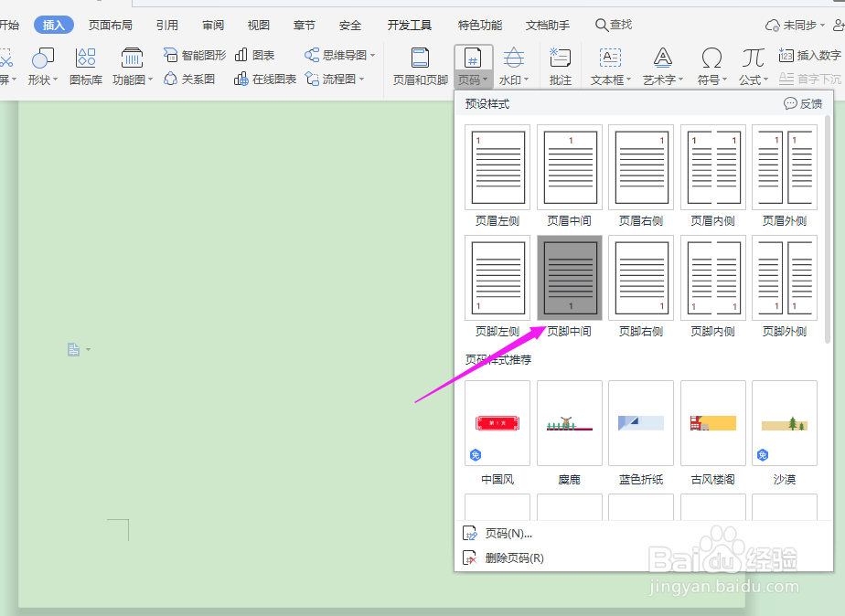Choose the 页脚右侧 footer preset
845x616 pixels.
click(x=640, y=278)
